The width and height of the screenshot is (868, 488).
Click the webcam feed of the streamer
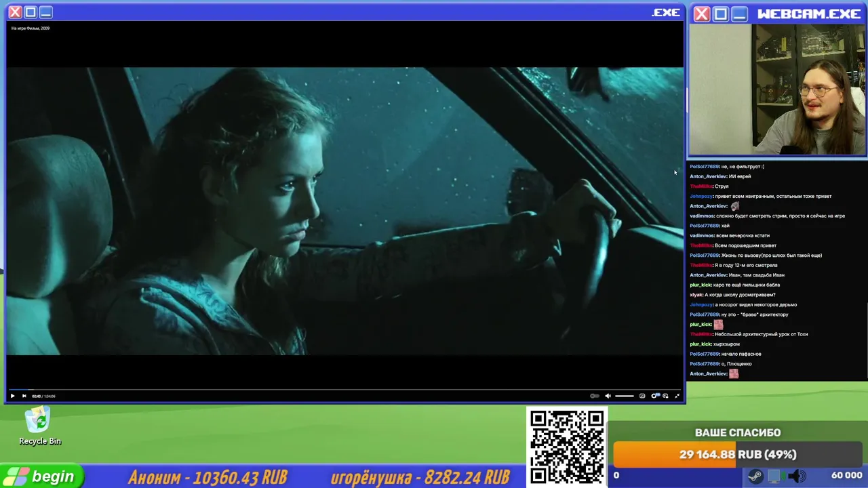point(777,89)
